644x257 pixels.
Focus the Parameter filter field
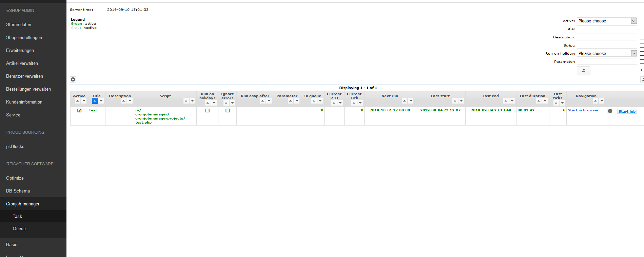tap(607, 61)
